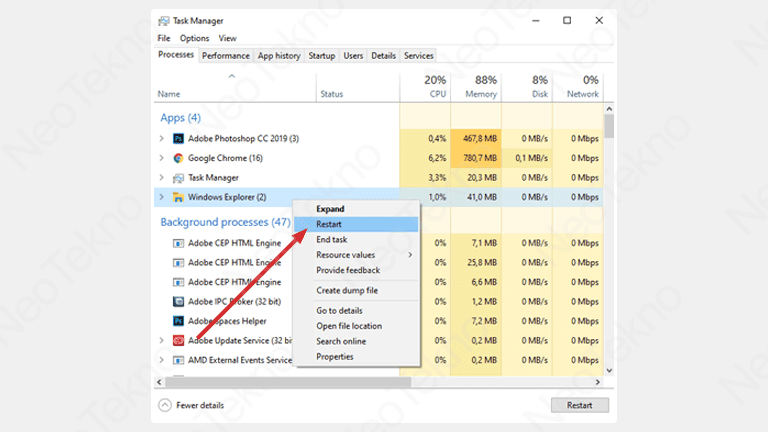Click the first Adobe CEP HTML Engine icon

point(178,243)
